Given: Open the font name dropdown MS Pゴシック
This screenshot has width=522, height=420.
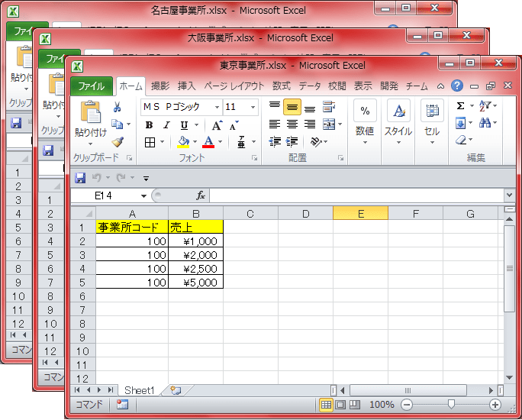Looking at the screenshot, I should (217, 108).
